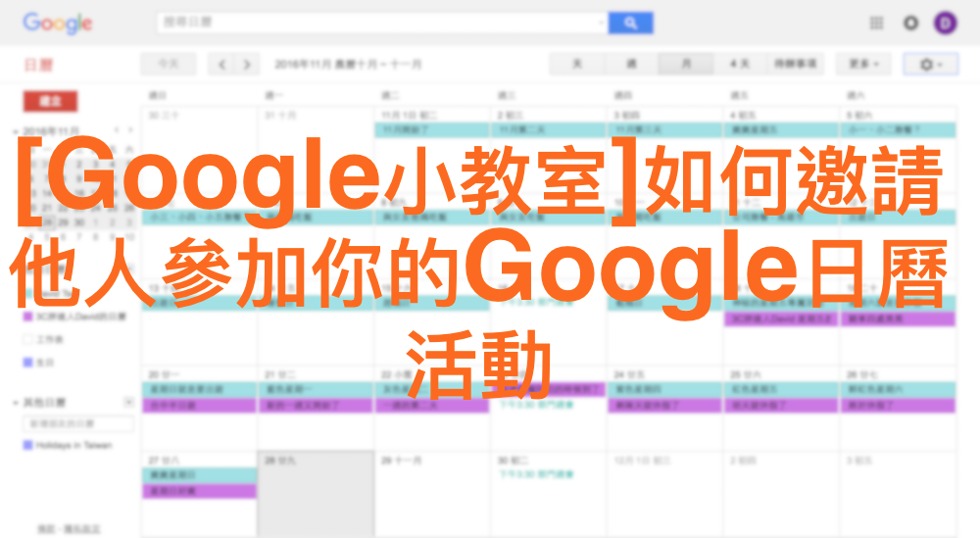Open teal event on day 27
This screenshot has height=538, width=980.
point(199,475)
